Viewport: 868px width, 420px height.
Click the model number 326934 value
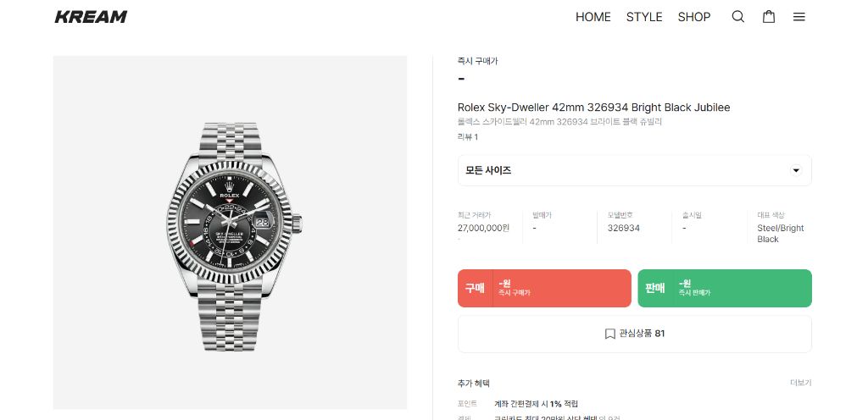[623, 228]
